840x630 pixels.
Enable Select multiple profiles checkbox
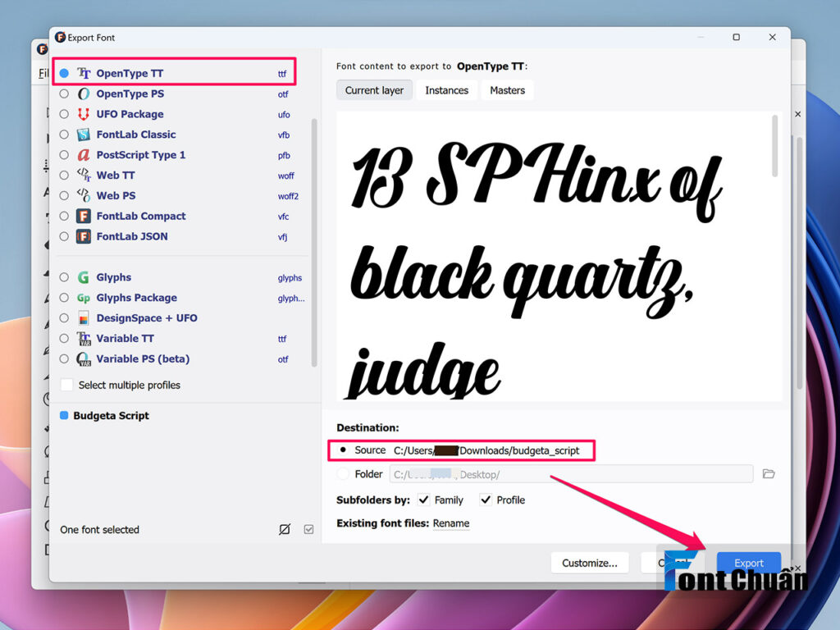pos(67,385)
